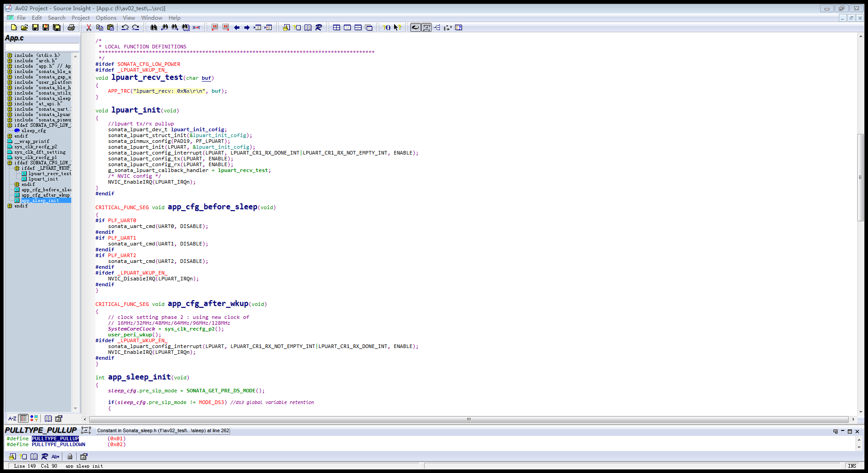
Task: Click the Save floppy disk icon
Action: click(x=35, y=27)
